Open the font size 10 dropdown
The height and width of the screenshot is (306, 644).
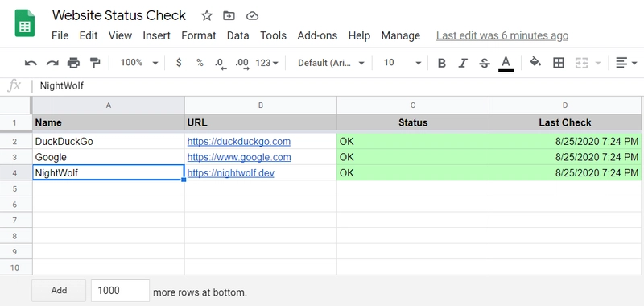point(402,63)
